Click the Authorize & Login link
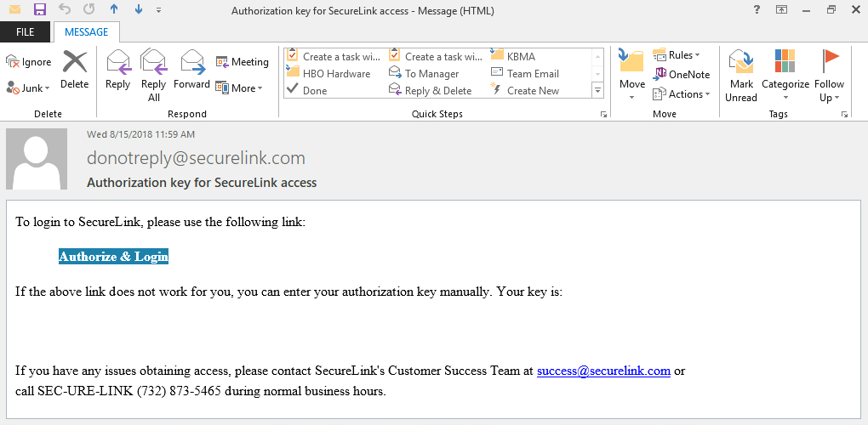This screenshot has width=868, height=425. click(113, 257)
